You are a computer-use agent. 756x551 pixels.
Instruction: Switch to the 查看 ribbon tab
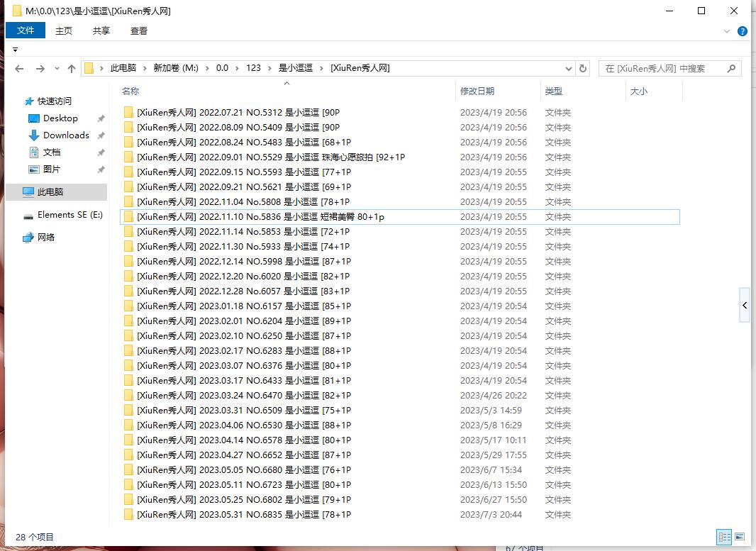pyautogui.click(x=139, y=31)
